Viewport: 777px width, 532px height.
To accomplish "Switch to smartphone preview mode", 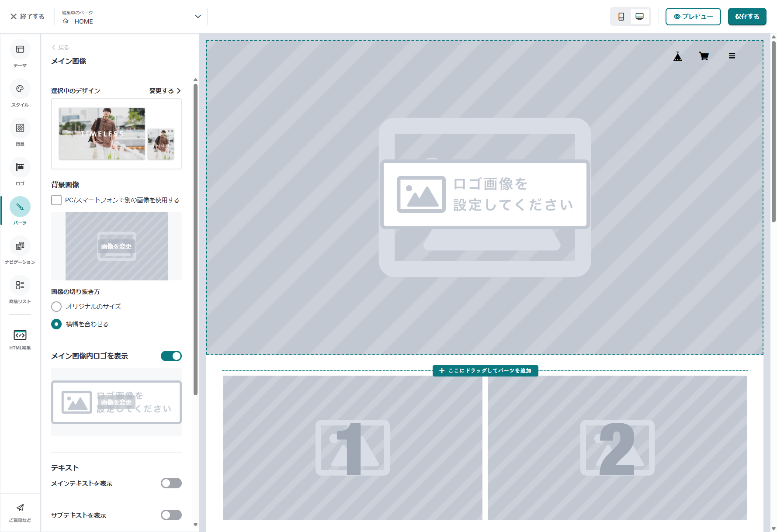I will click(x=621, y=17).
